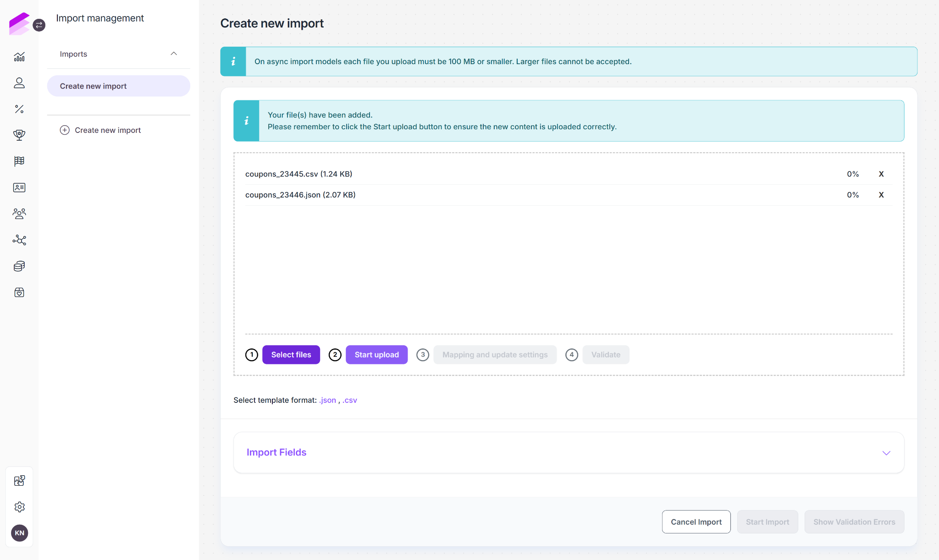Screen dimensions: 939x560
Task: Click the Start upload button
Action: click(376, 355)
